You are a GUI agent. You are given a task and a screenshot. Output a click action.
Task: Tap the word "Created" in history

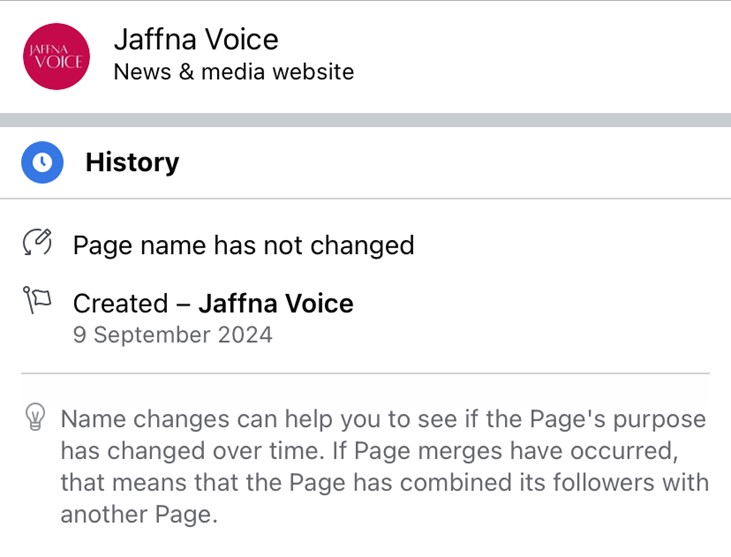point(121,303)
